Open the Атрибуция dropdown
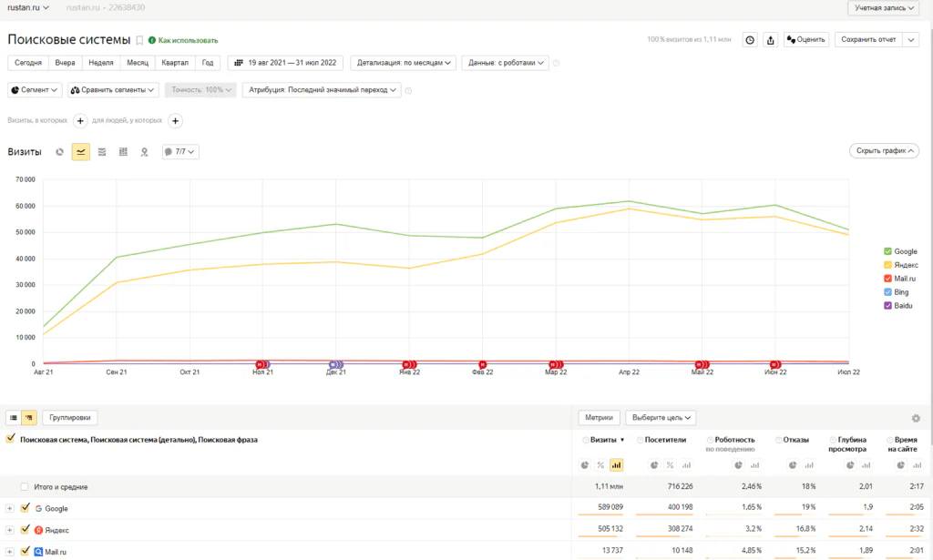This screenshot has width=933, height=560. (322, 90)
